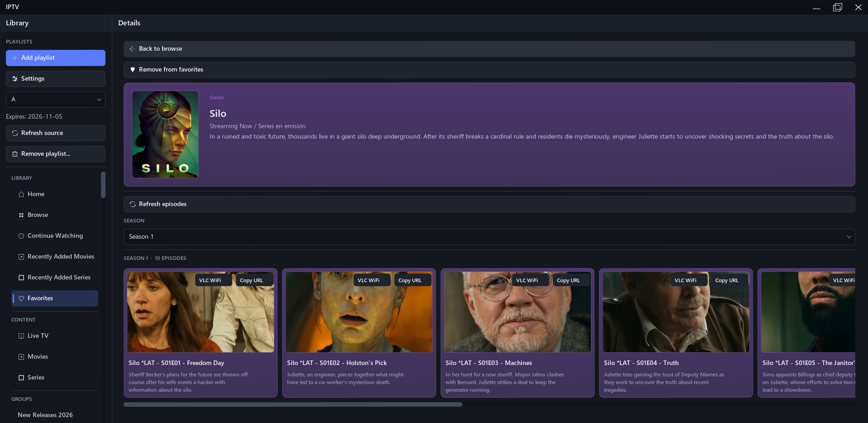Click the plus icon on Add playlist

(x=15, y=58)
